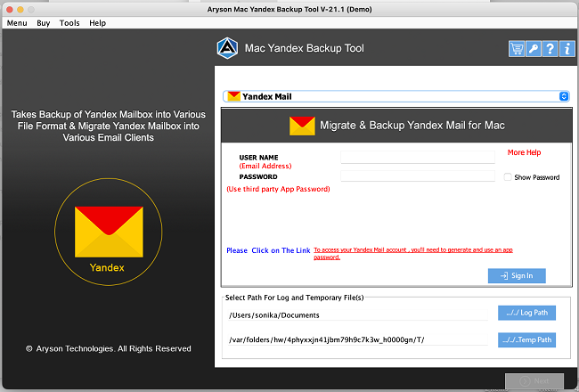Open the Tools menu
579x392 pixels.
(69, 23)
